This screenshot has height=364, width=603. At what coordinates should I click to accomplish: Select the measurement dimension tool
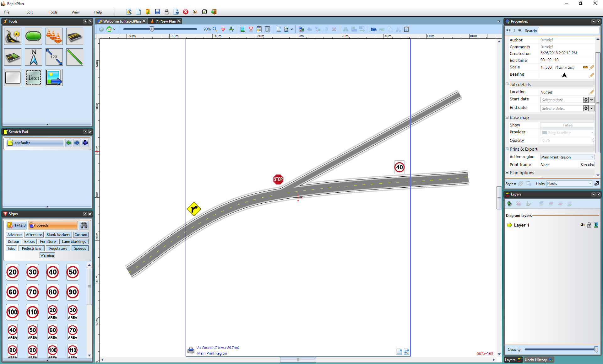click(54, 57)
